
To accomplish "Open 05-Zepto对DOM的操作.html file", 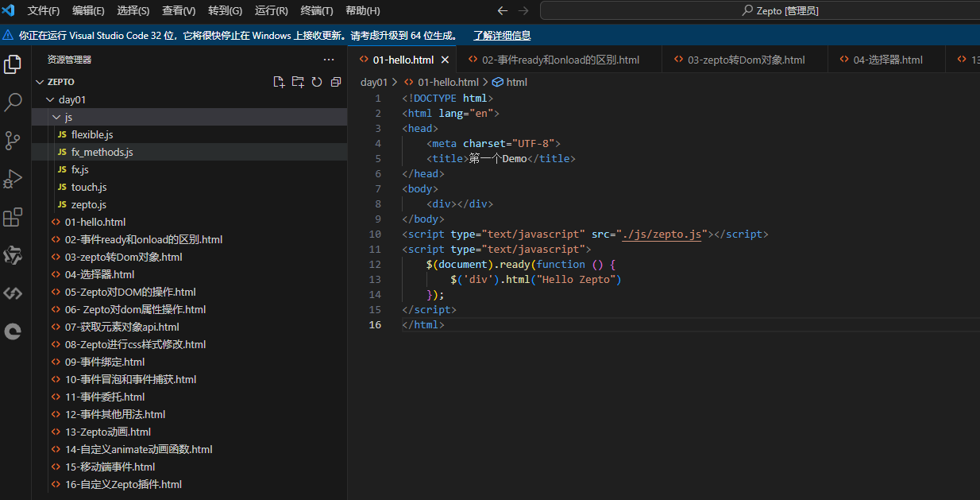I will 189,292.
